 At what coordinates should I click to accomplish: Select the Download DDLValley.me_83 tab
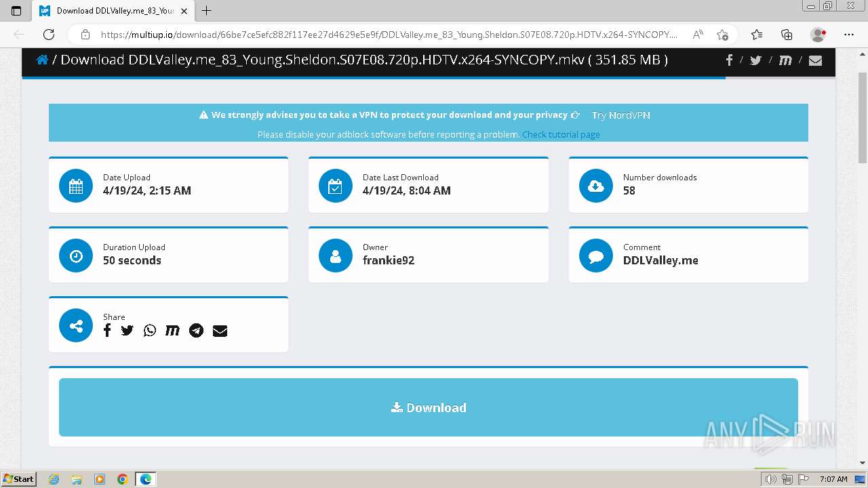pos(113,11)
